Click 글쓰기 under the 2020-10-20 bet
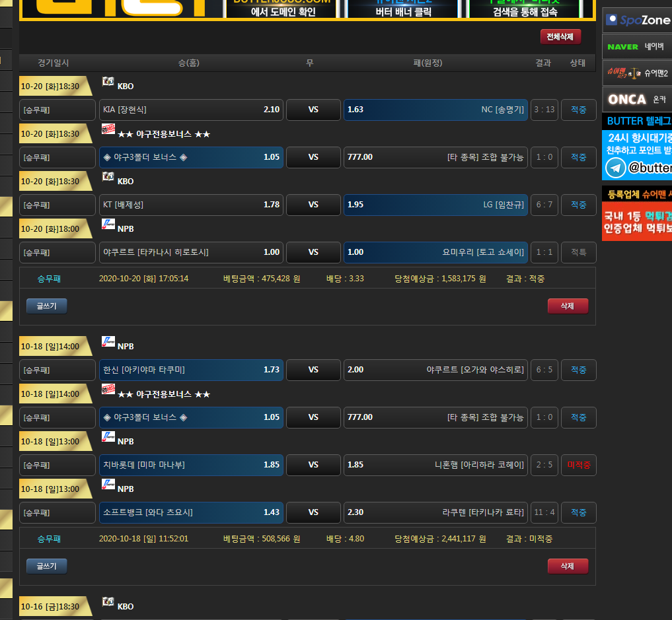 pyautogui.click(x=47, y=306)
